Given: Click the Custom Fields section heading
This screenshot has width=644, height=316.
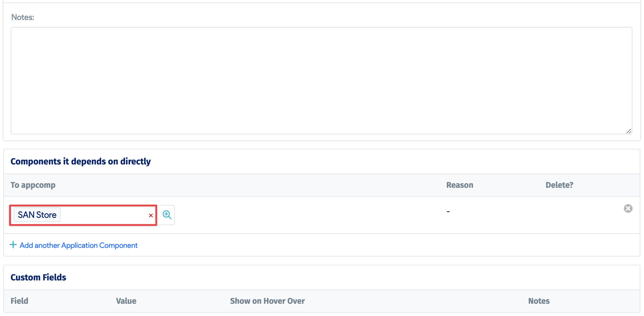Looking at the screenshot, I should [38, 277].
